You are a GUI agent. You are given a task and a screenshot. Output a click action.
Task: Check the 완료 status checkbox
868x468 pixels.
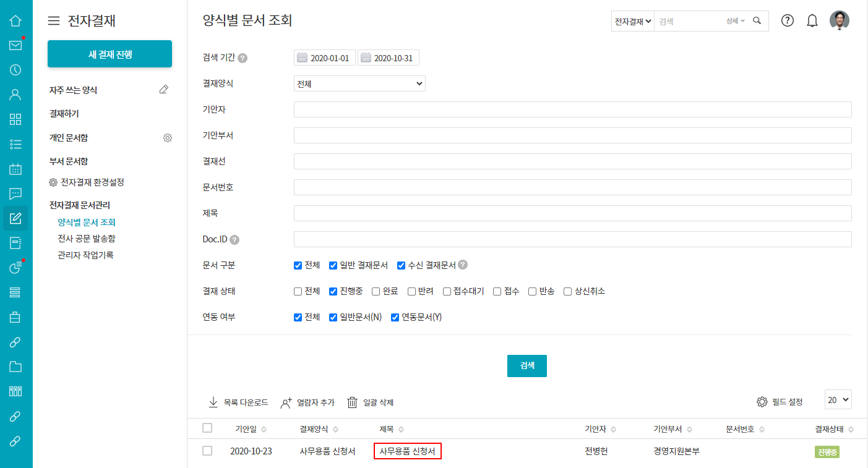[x=376, y=291]
